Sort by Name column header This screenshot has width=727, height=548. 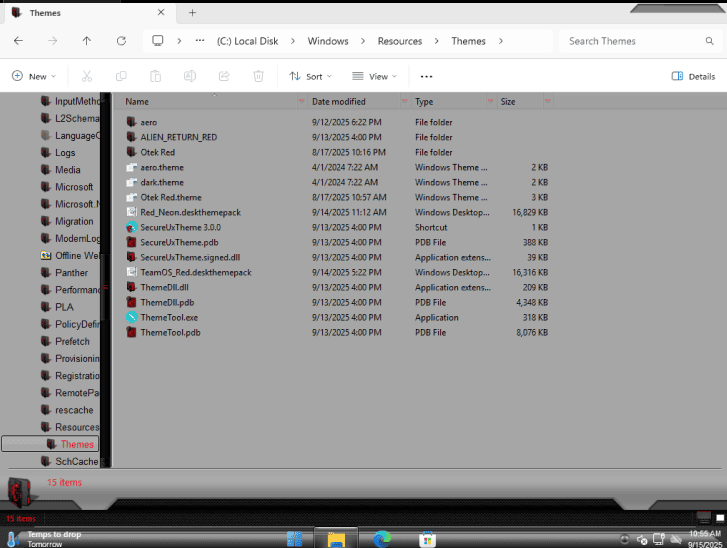(x=137, y=101)
